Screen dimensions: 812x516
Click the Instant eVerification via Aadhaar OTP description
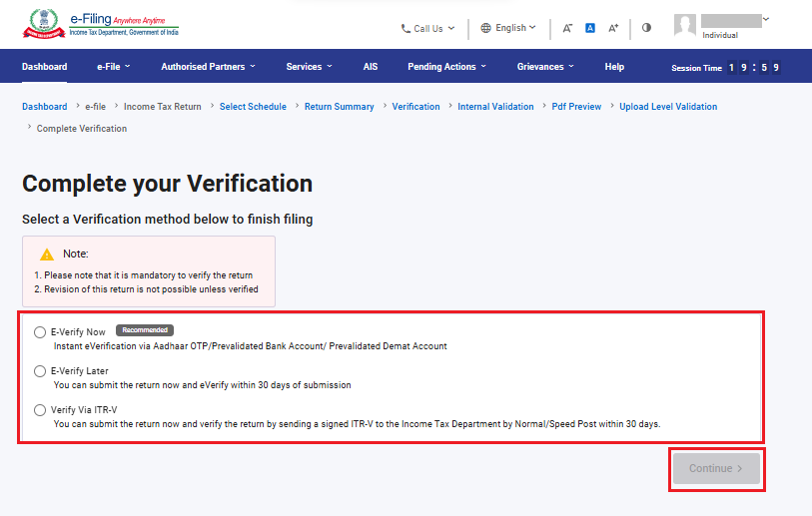pyautogui.click(x=250, y=346)
